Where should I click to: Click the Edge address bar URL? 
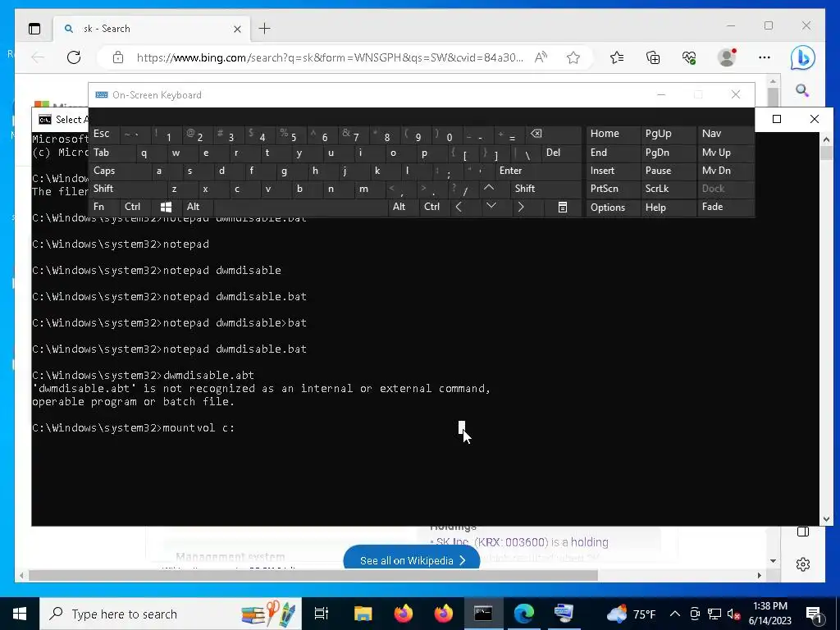330,57
